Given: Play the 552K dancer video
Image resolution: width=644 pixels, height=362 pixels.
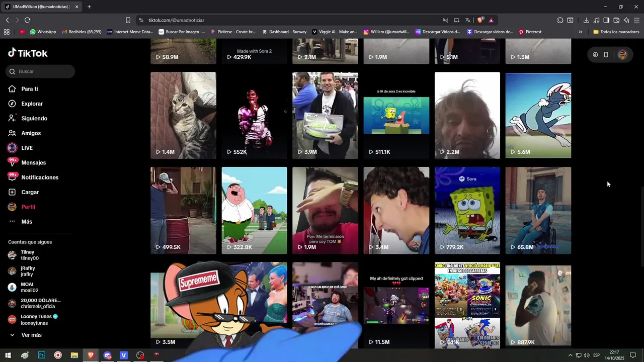Looking at the screenshot, I should coord(254,115).
